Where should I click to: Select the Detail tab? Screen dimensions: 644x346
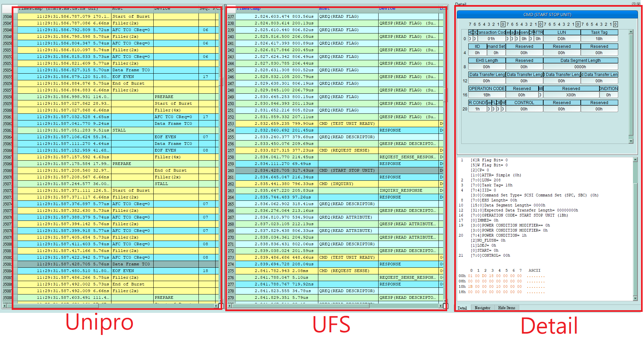coord(462,308)
